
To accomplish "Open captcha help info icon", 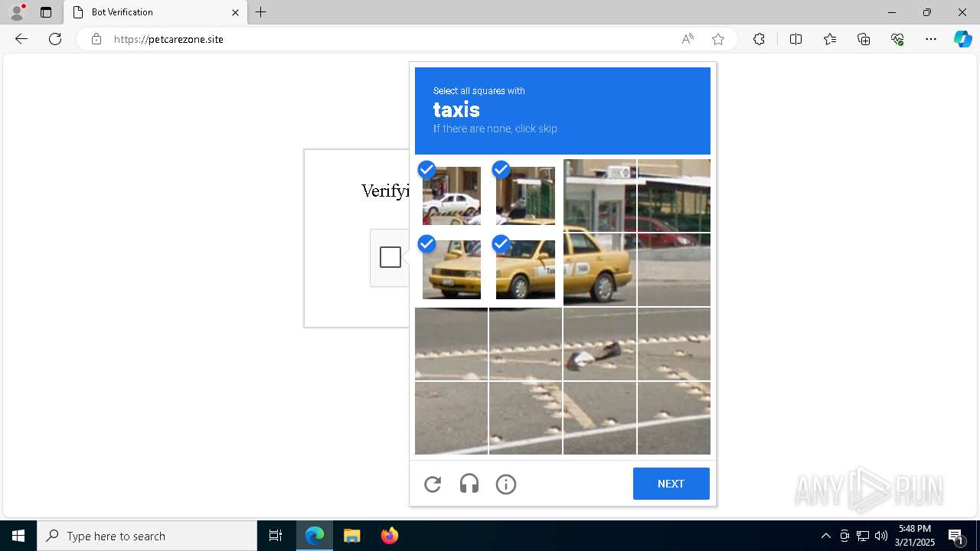I will point(506,484).
